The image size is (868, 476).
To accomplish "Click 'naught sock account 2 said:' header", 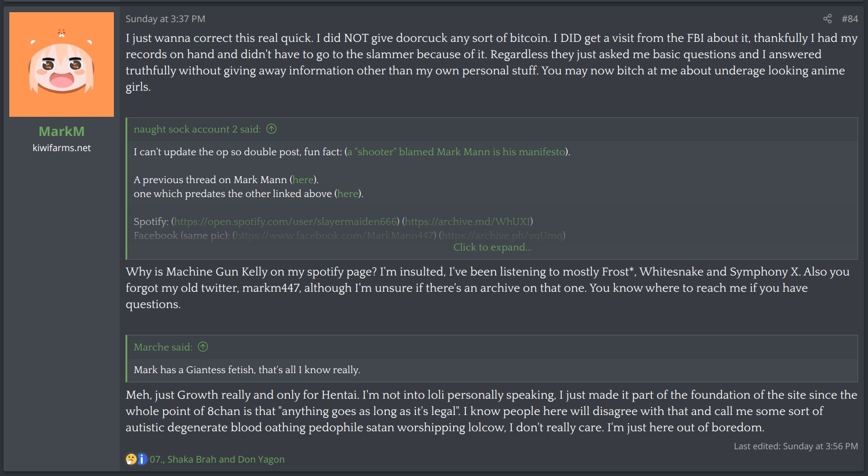I will [x=197, y=129].
